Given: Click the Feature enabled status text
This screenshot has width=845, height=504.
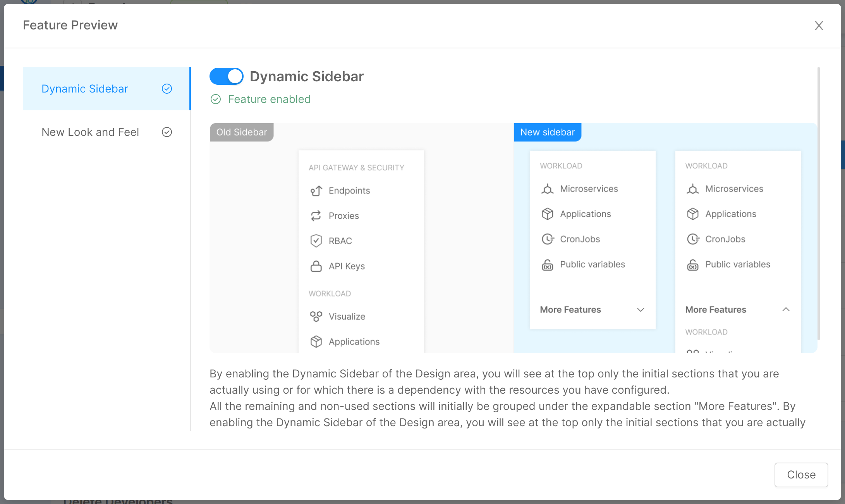Looking at the screenshot, I should click(270, 99).
